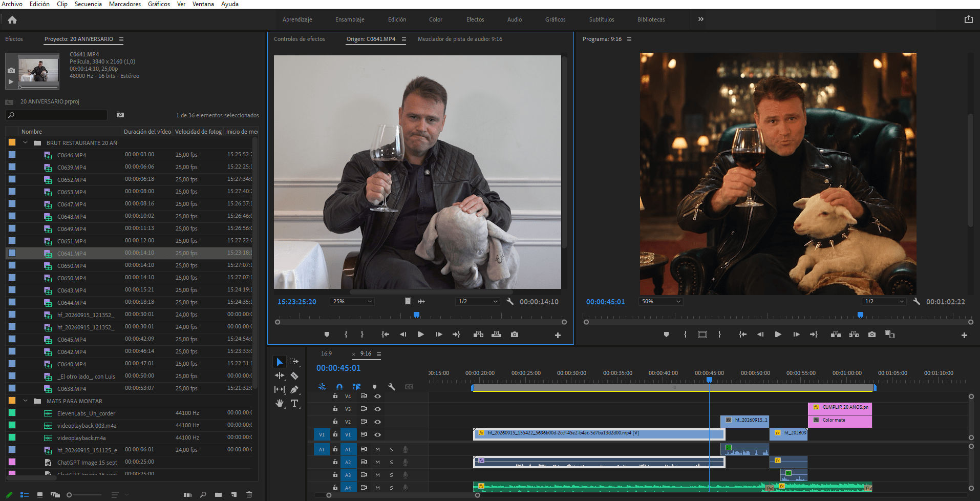Image resolution: width=980 pixels, height=501 pixels.
Task: Open Source monitor 1/2 resolution dropdown
Action: point(478,301)
